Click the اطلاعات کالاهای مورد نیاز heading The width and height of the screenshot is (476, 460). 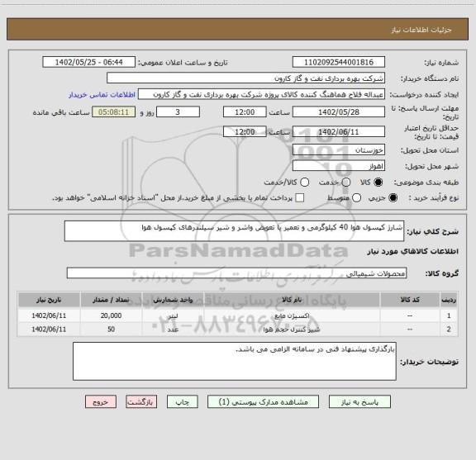[x=413, y=251]
